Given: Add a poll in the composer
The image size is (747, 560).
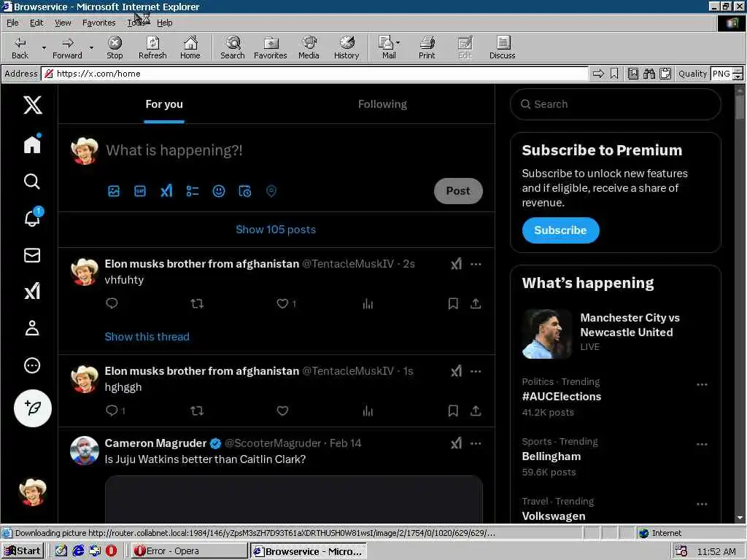Looking at the screenshot, I should 193,191.
